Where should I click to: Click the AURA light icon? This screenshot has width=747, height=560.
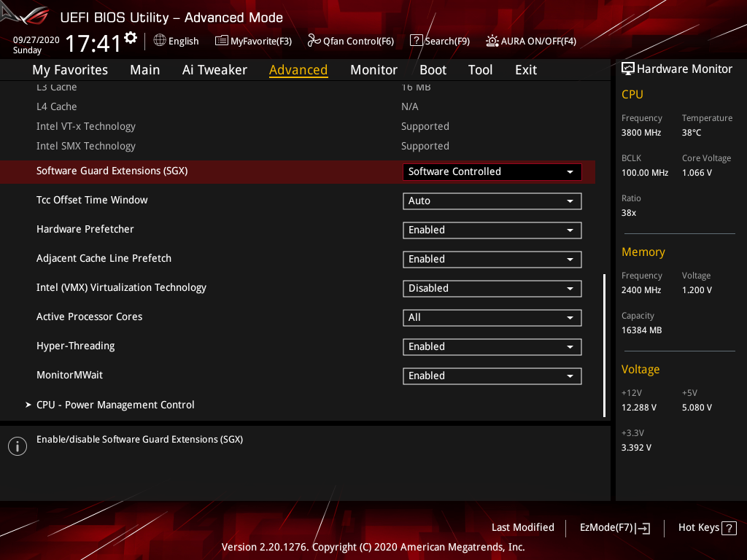(492, 41)
